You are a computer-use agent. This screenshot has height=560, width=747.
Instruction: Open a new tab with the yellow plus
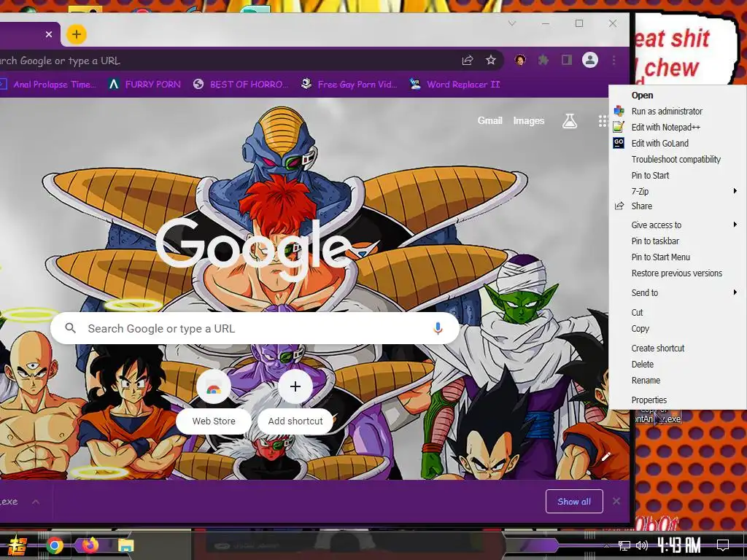[x=76, y=34]
